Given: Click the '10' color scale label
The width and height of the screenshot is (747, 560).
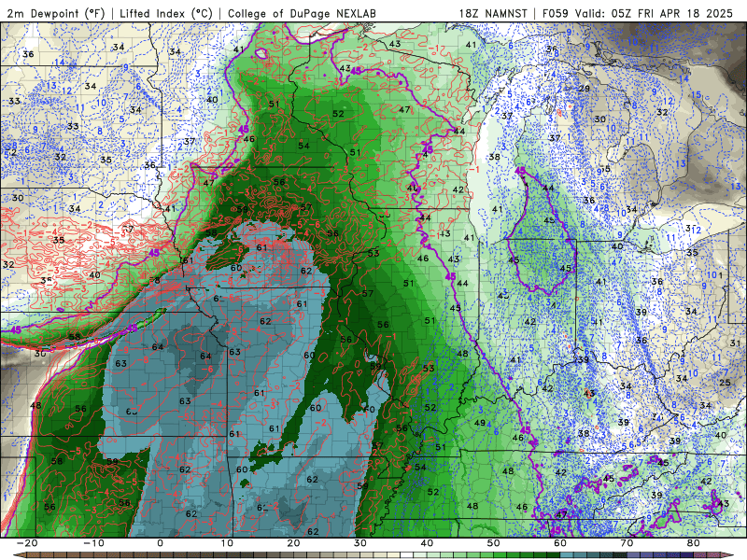Looking at the screenshot, I should pos(227,543).
